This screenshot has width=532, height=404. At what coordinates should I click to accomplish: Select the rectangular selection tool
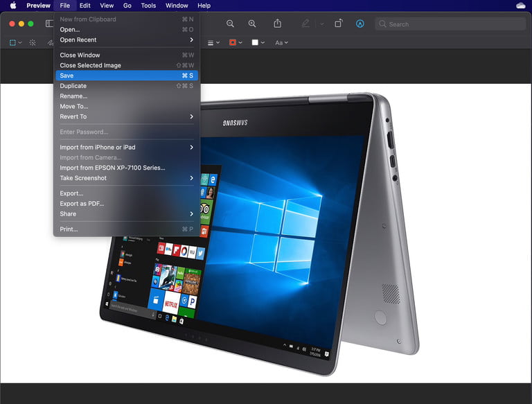(x=13, y=43)
